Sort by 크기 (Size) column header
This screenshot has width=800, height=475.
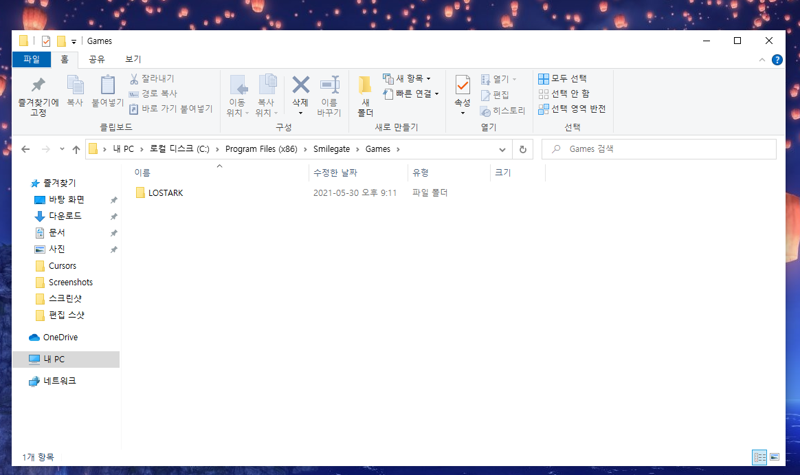click(517, 173)
